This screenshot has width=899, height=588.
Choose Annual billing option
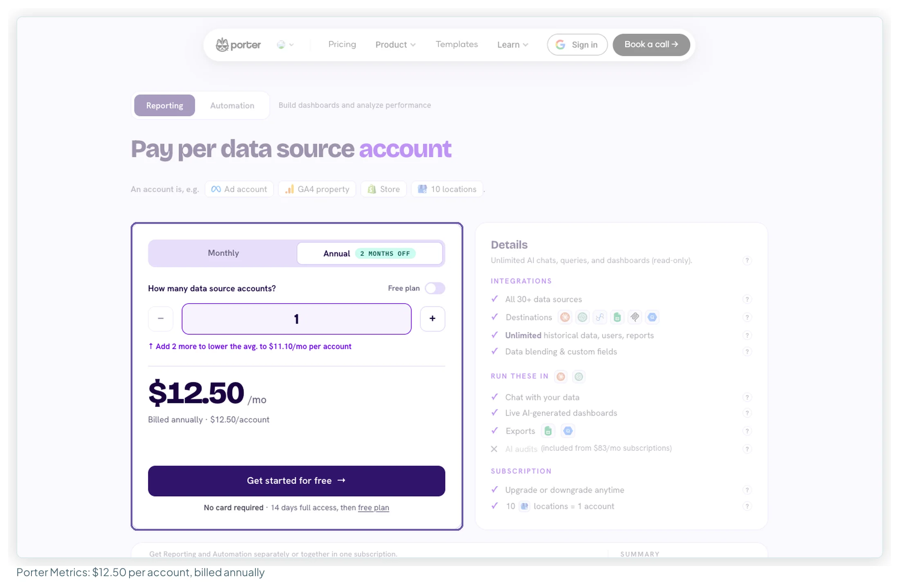pyautogui.click(x=369, y=253)
